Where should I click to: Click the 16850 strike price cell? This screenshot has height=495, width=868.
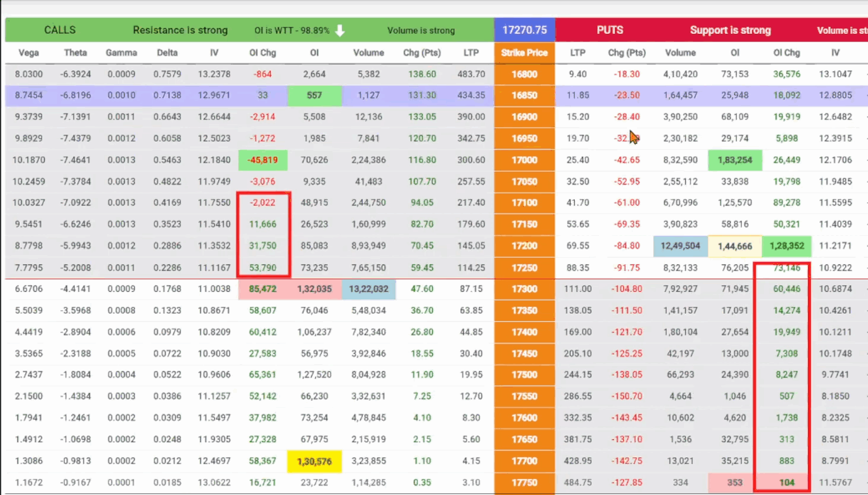coord(524,95)
